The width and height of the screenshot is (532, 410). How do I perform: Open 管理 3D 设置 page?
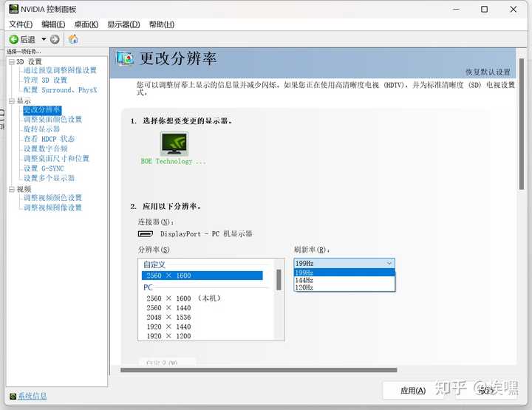pos(45,80)
